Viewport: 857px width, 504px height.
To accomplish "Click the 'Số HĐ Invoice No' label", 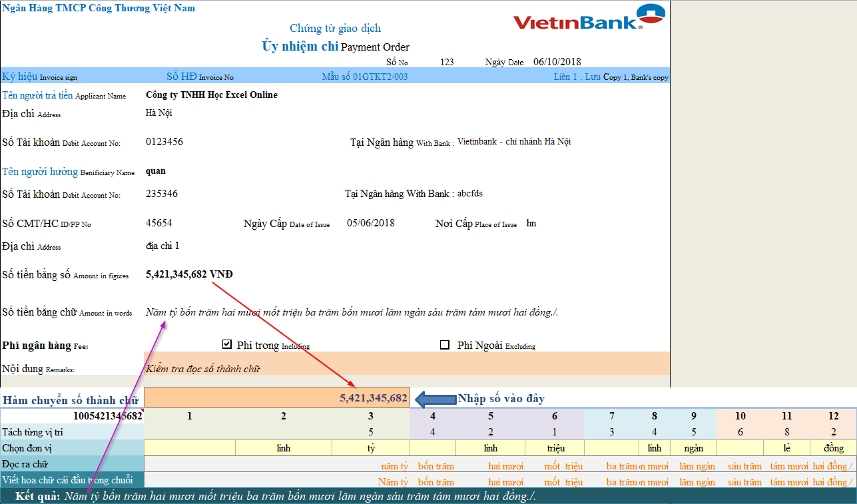I will 200,77.
